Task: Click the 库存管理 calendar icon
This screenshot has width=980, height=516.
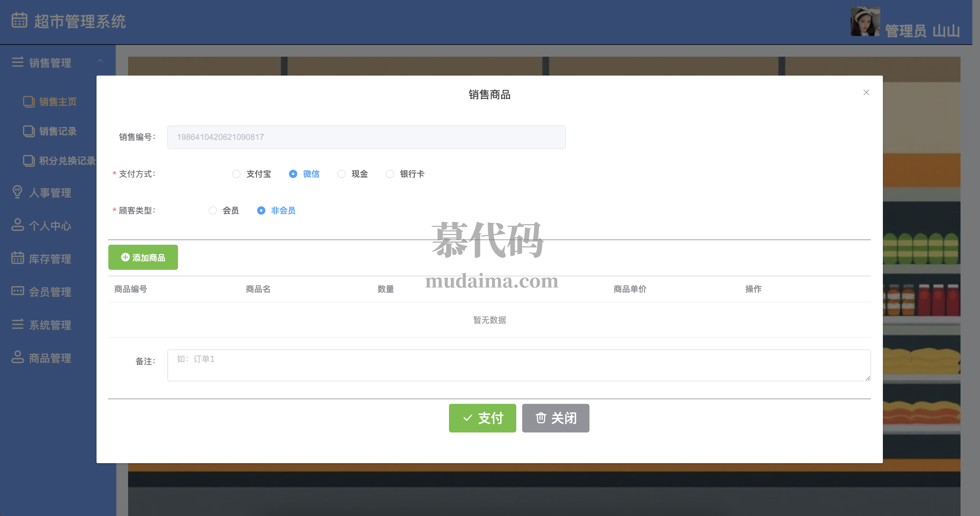Action: (x=17, y=258)
